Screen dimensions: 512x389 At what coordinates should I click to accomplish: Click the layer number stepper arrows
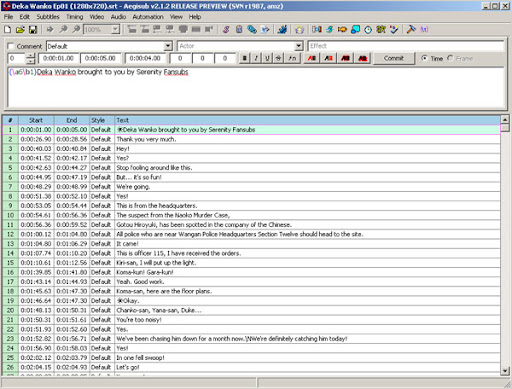point(31,58)
